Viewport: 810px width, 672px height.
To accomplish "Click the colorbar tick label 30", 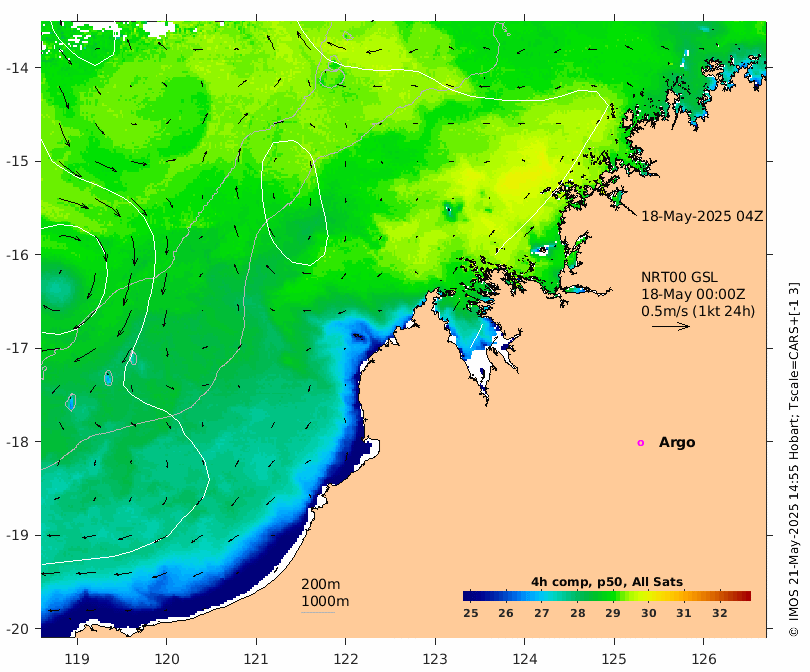I will pyautogui.click(x=648, y=613).
